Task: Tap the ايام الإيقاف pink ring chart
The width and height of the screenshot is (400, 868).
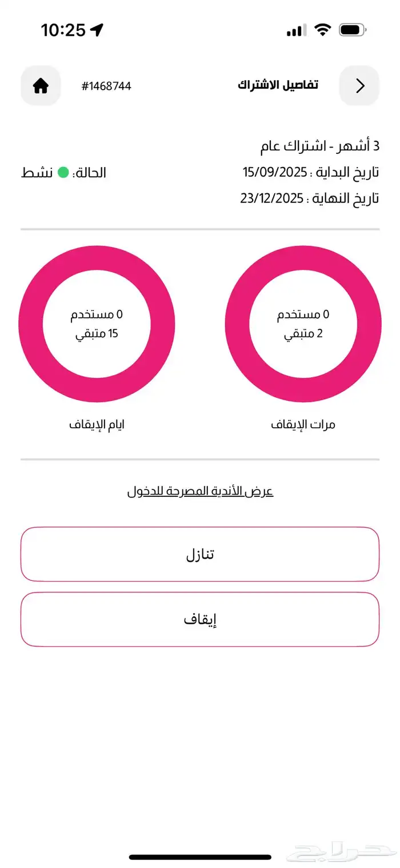Action: [97, 324]
